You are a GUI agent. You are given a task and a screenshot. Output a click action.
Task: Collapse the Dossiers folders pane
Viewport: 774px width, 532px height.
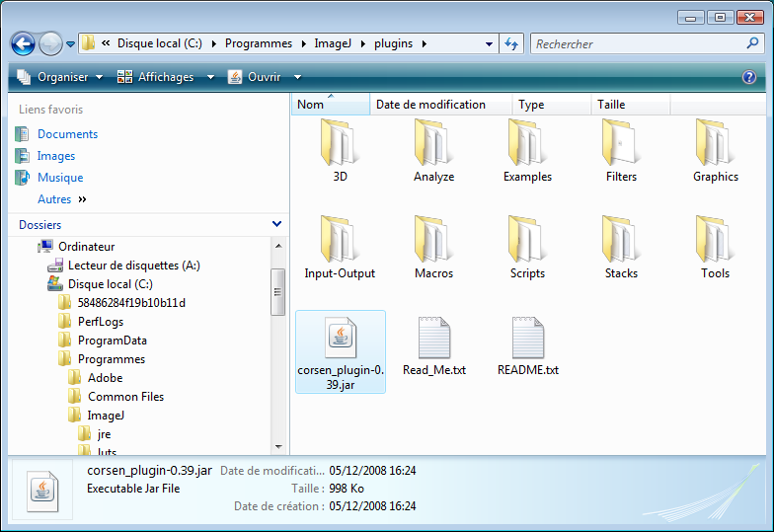coord(276,225)
